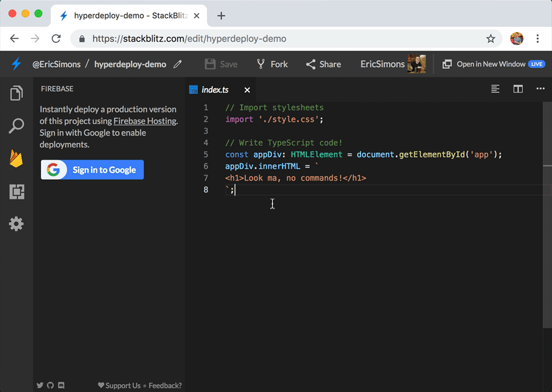Open the Files explorer sidebar icon

click(16, 93)
